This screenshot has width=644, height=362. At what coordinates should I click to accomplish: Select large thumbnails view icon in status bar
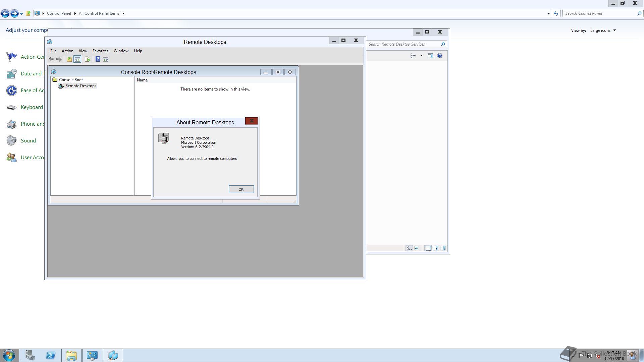(x=417, y=248)
